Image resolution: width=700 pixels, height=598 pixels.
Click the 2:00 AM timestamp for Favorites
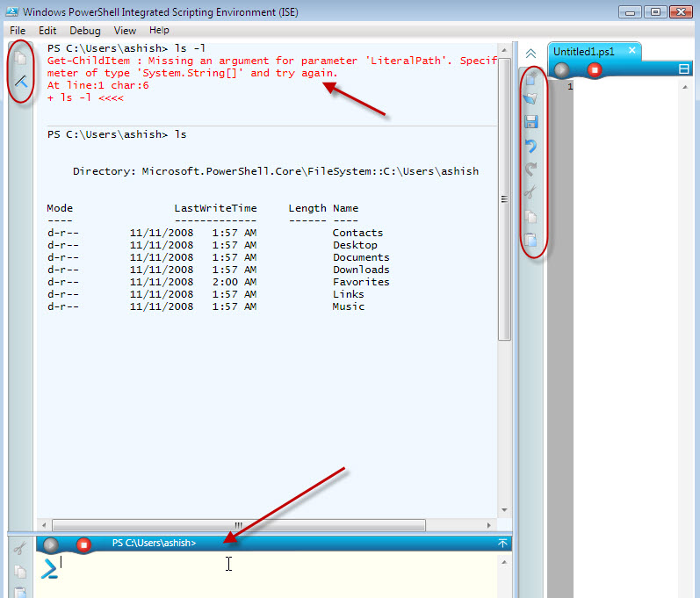(x=234, y=282)
